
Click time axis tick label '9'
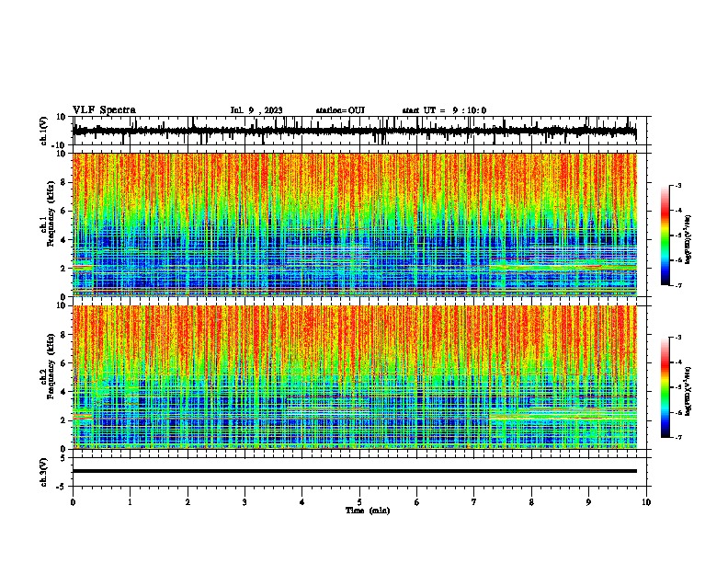(x=588, y=502)
